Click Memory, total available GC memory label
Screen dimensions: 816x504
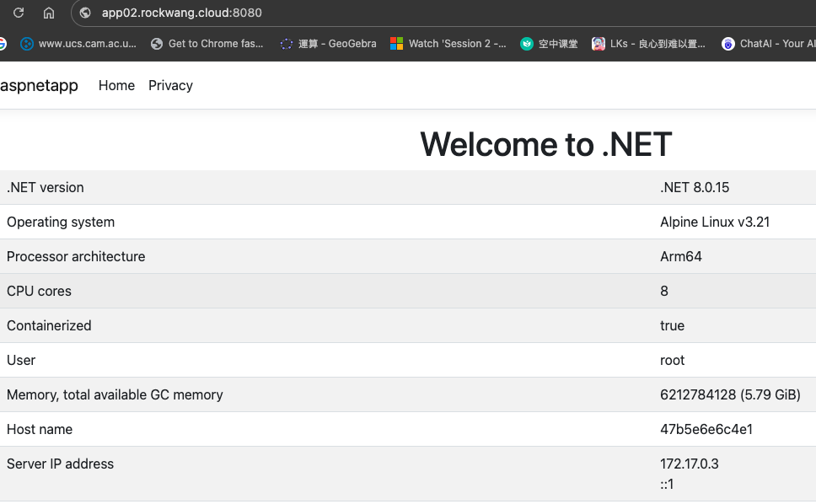coord(115,394)
